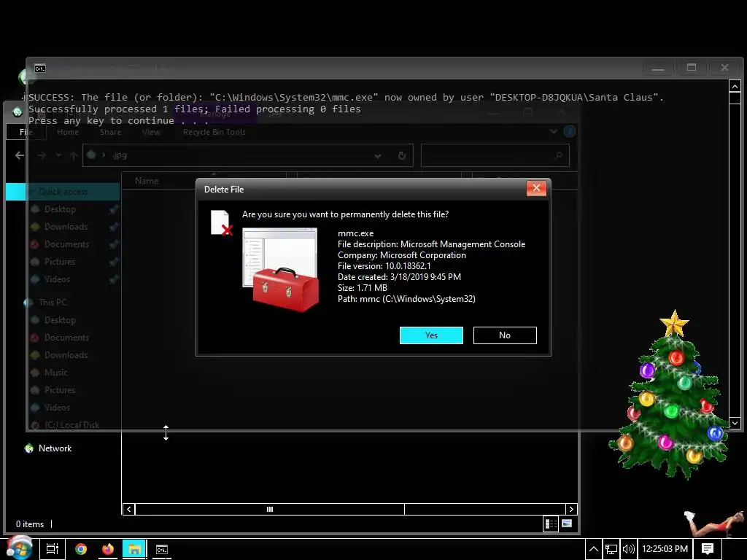Image resolution: width=747 pixels, height=560 pixels.
Task: Open the volume tray icon
Action: pos(628,549)
